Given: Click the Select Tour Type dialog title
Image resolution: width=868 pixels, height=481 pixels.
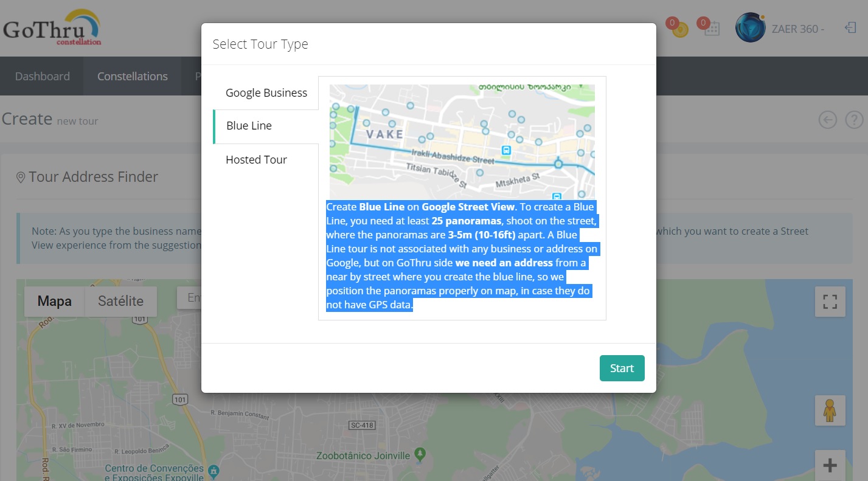Looking at the screenshot, I should [260, 44].
